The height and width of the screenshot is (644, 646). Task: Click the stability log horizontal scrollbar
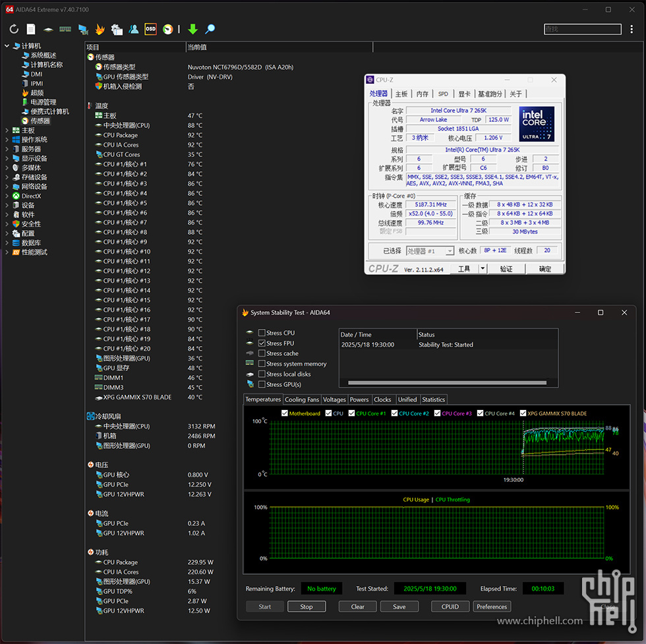click(448, 383)
